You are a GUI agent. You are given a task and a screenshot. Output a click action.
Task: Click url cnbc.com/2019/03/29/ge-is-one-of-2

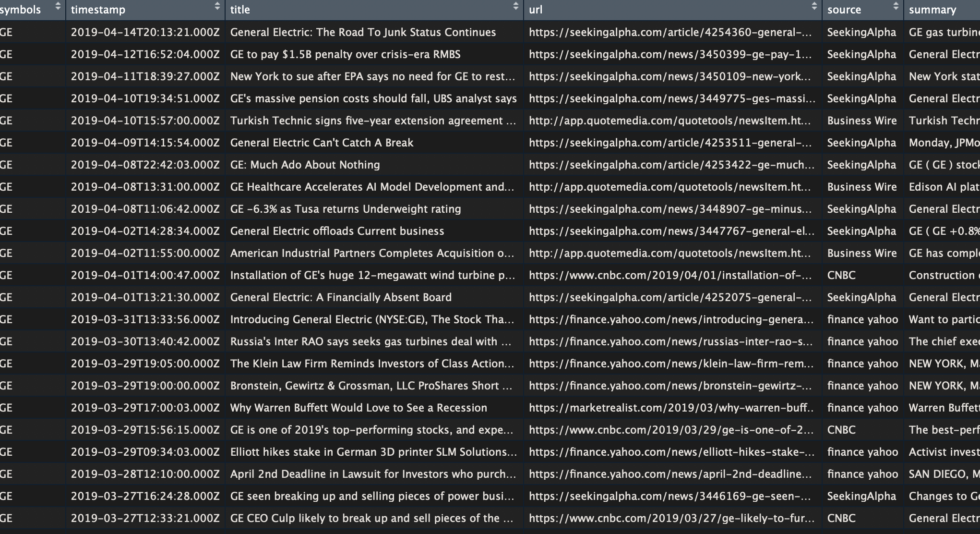[671, 430]
